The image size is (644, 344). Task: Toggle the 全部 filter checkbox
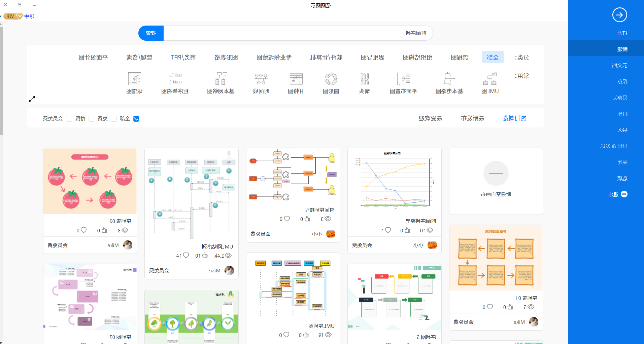136,119
